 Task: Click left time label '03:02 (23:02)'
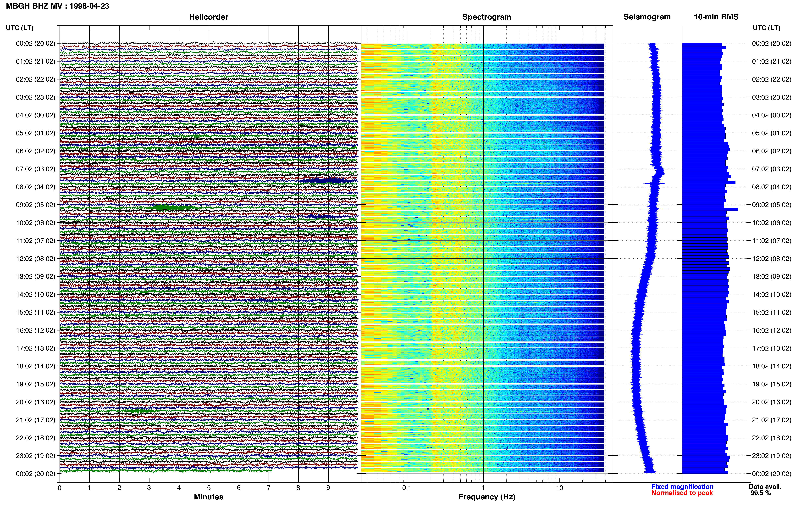pyautogui.click(x=36, y=97)
